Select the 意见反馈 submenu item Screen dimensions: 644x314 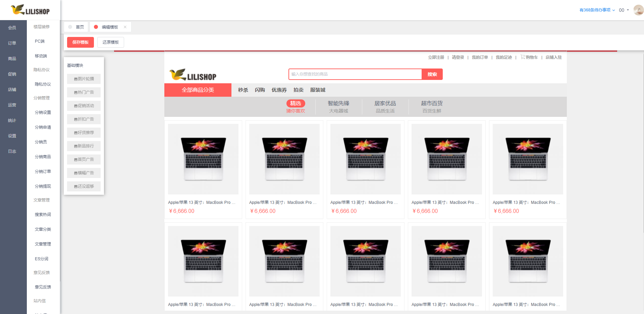pyautogui.click(x=43, y=287)
